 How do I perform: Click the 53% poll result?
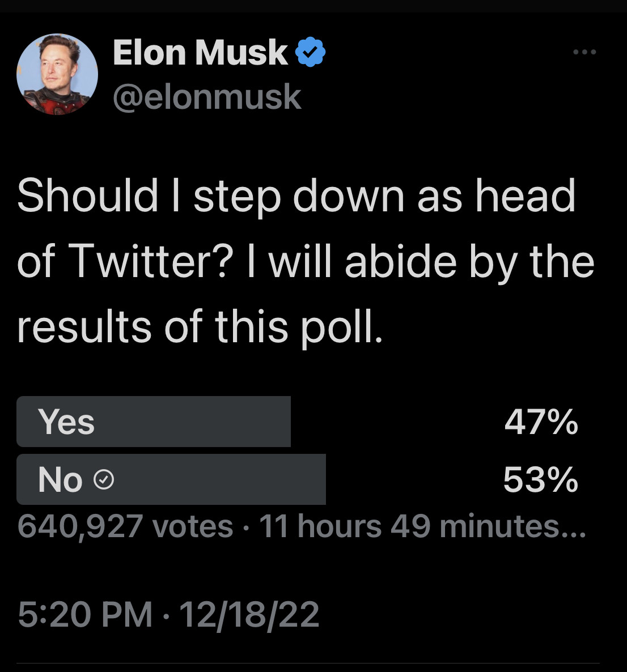coord(540,480)
